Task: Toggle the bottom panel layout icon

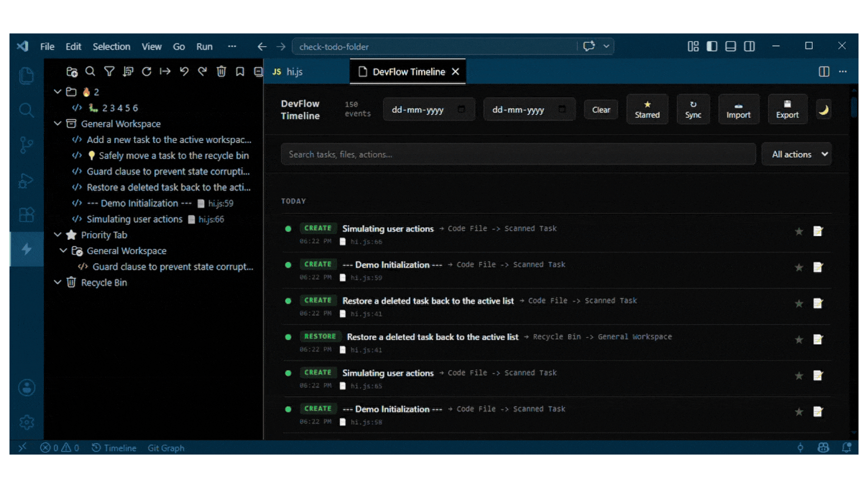Action: tap(731, 46)
